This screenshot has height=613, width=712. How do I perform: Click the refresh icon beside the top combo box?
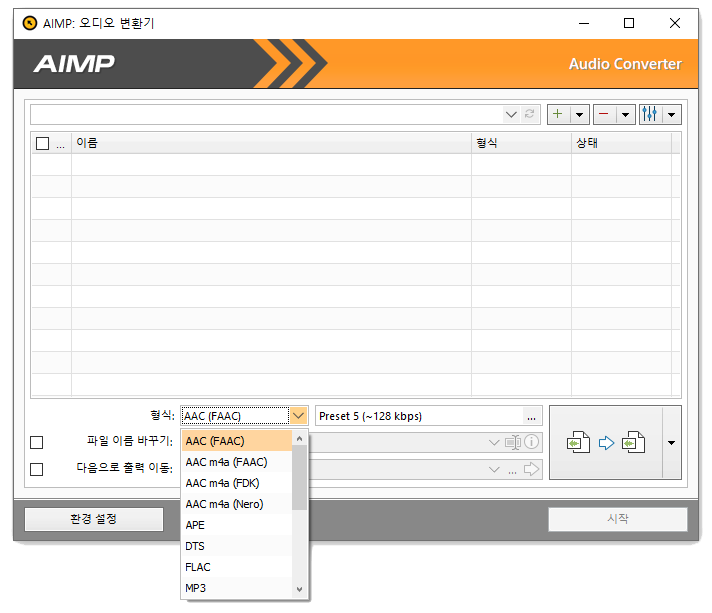(x=529, y=114)
